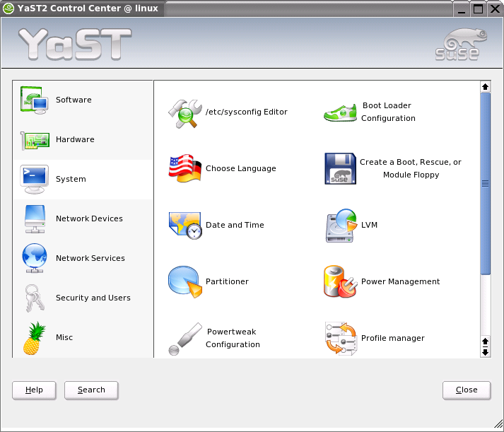Screen dimensions: 504x432
Task: Open the Choose Language flag icon
Action: pyautogui.click(x=185, y=169)
